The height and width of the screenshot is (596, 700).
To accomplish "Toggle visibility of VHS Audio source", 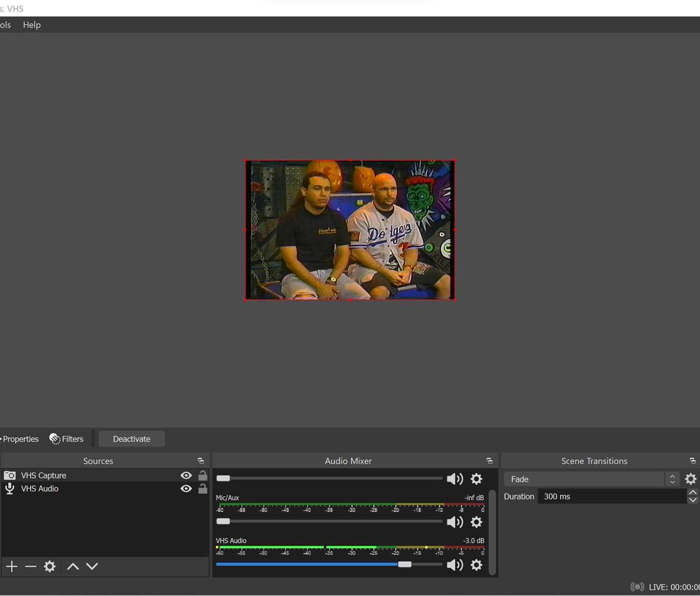I will (186, 489).
